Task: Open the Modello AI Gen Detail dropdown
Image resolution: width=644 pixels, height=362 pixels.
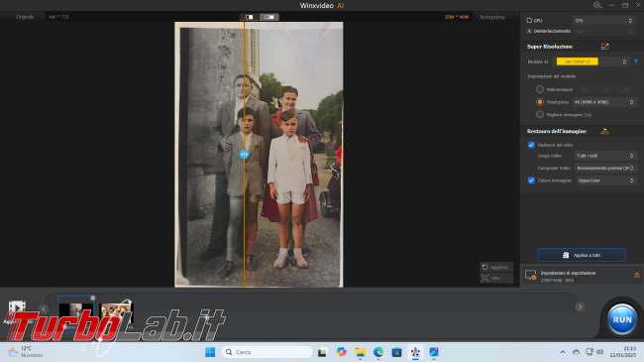Action: pos(591,61)
